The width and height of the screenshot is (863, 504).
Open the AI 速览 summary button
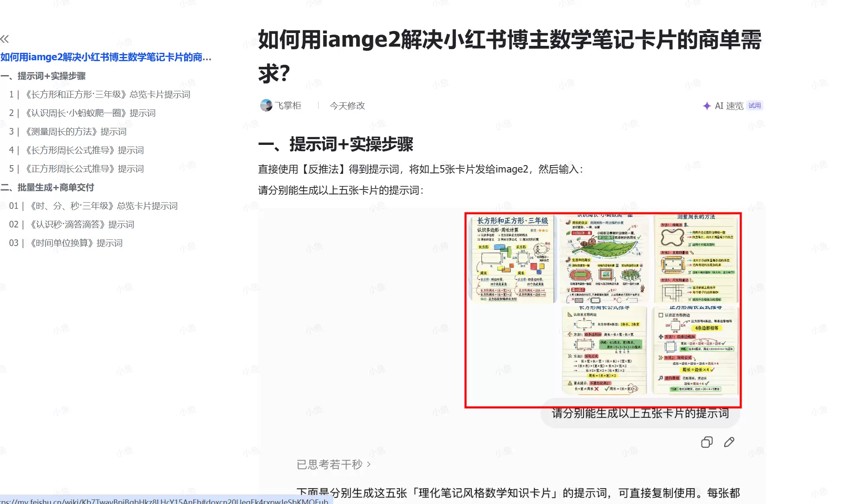(729, 106)
